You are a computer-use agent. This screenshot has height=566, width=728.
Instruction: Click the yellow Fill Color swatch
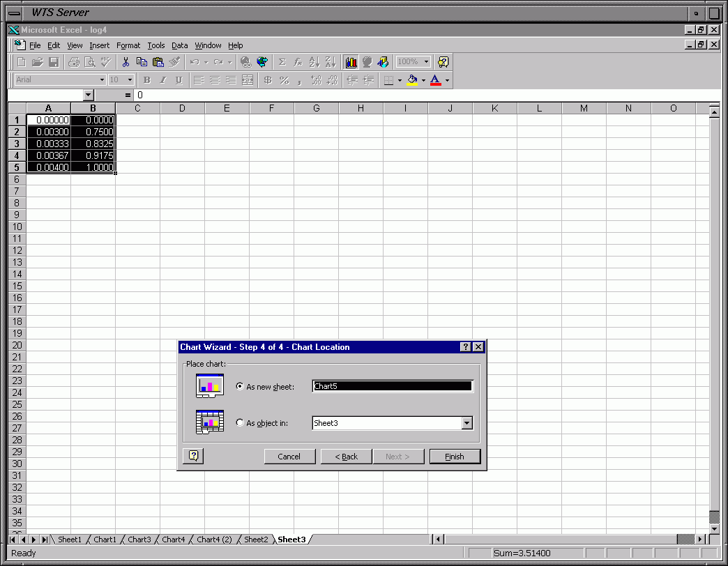[412, 80]
